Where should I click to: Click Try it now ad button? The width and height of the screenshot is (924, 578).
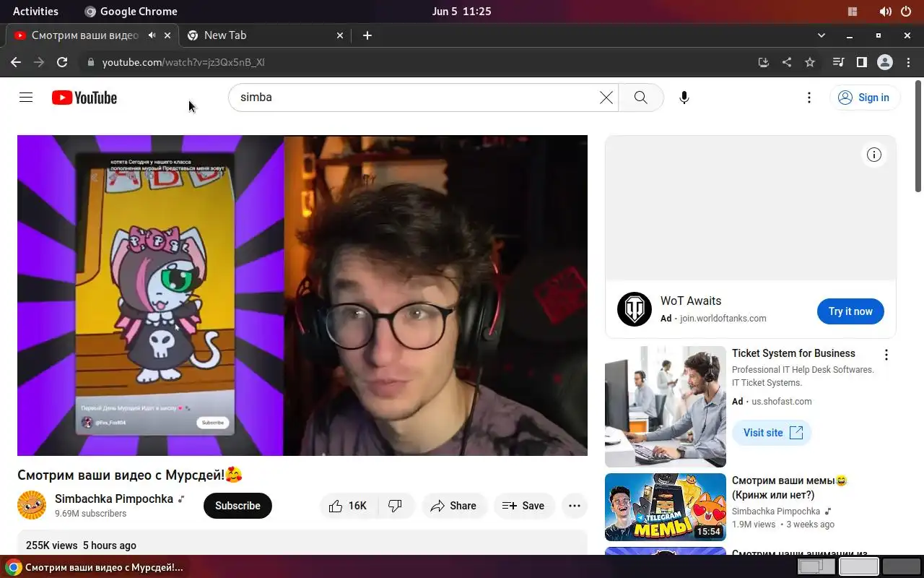tap(850, 311)
